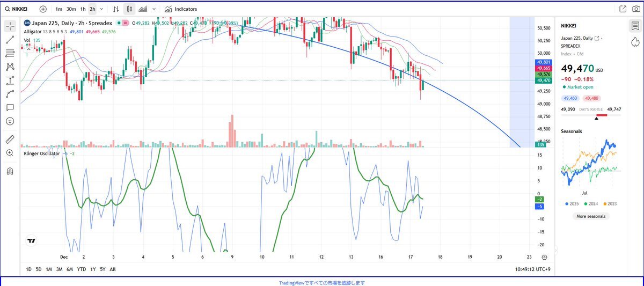Viewport: 644px width, 286px height.
Task: Open the Japan 225 symbol external link icon
Action: [597, 39]
